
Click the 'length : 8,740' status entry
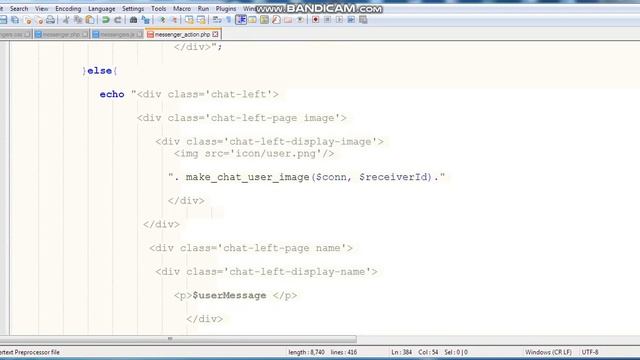(306, 352)
